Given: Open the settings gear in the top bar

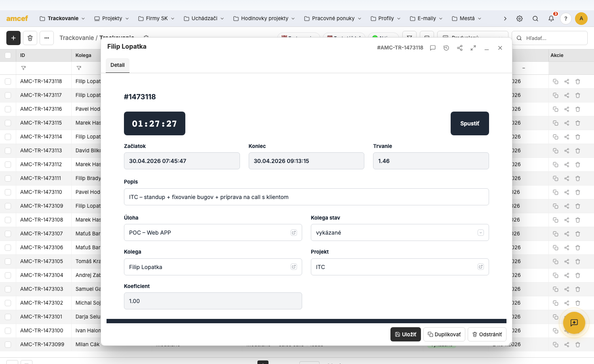Looking at the screenshot, I should [x=520, y=19].
